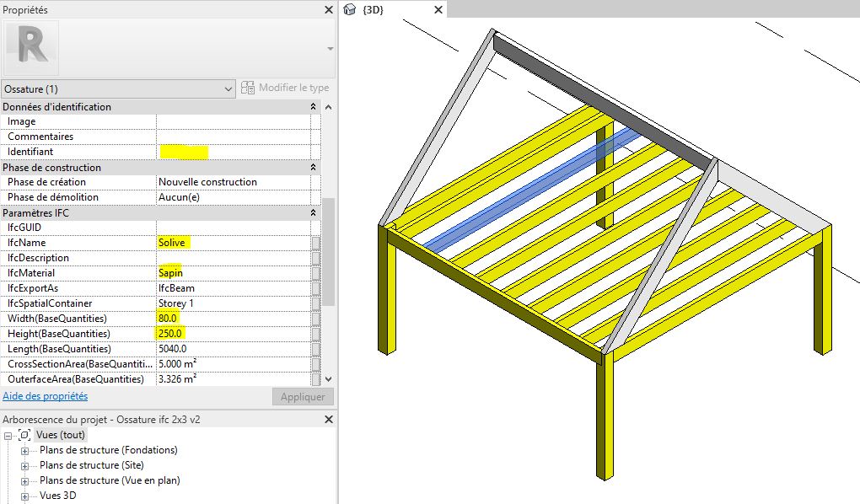Expand Plans de structure (Fondations) node
This screenshot has height=504, width=860.
coord(24,451)
